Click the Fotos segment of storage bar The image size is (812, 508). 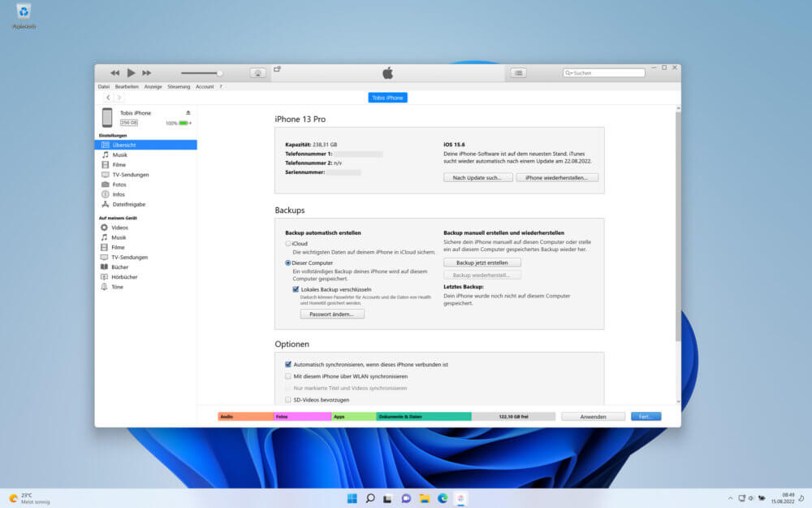[x=302, y=416]
